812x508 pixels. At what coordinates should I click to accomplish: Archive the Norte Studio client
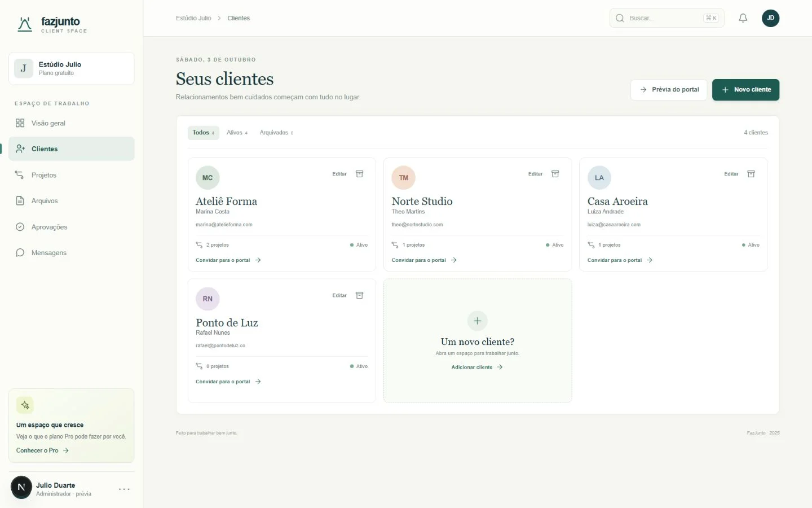(555, 174)
